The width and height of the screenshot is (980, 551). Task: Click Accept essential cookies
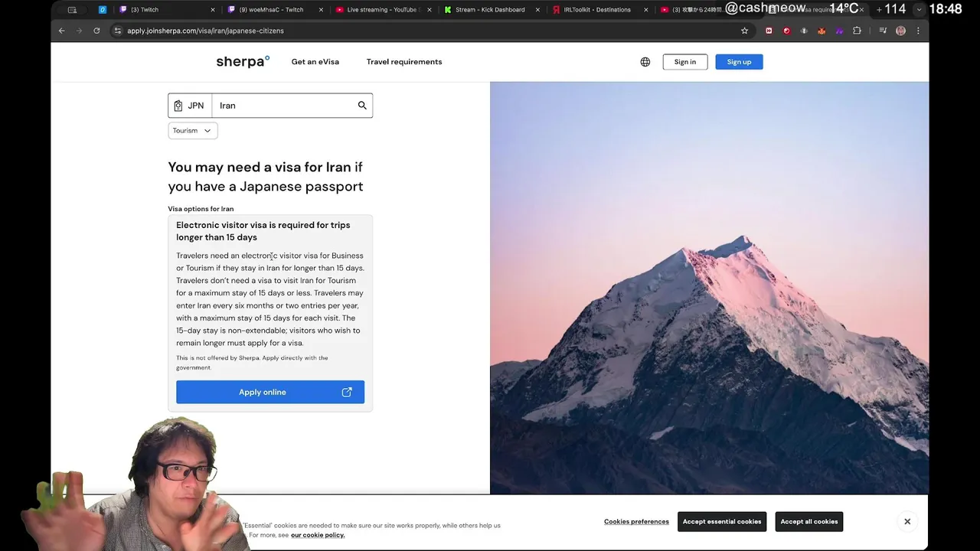[722, 522]
